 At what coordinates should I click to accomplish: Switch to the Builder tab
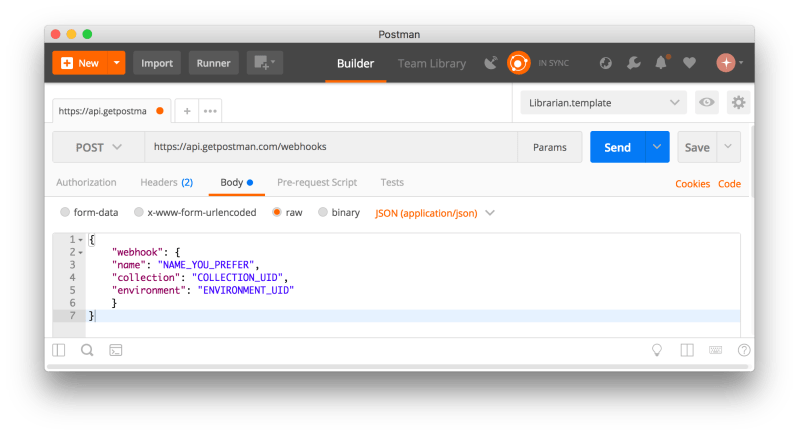pos(355,63)
